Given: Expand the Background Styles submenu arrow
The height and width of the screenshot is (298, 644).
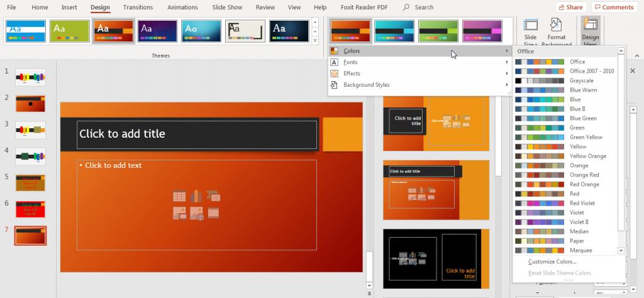Looking at the screenshot, I should (506, 85).
